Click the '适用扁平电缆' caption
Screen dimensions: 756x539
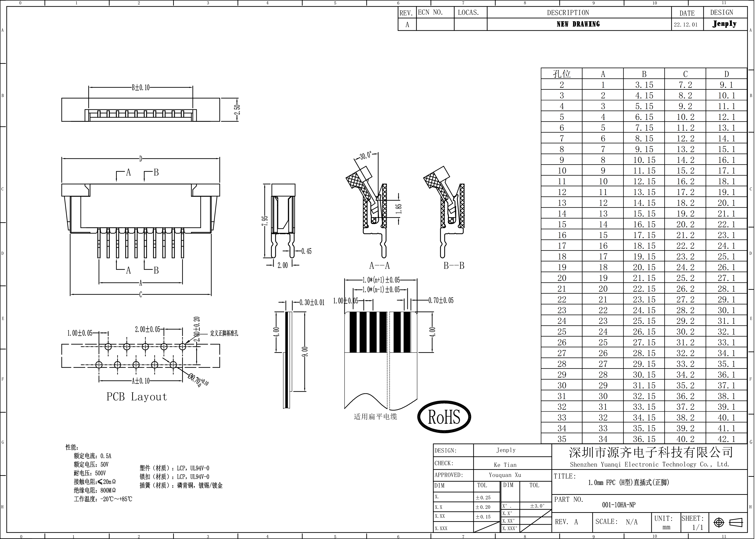(375, 416)
